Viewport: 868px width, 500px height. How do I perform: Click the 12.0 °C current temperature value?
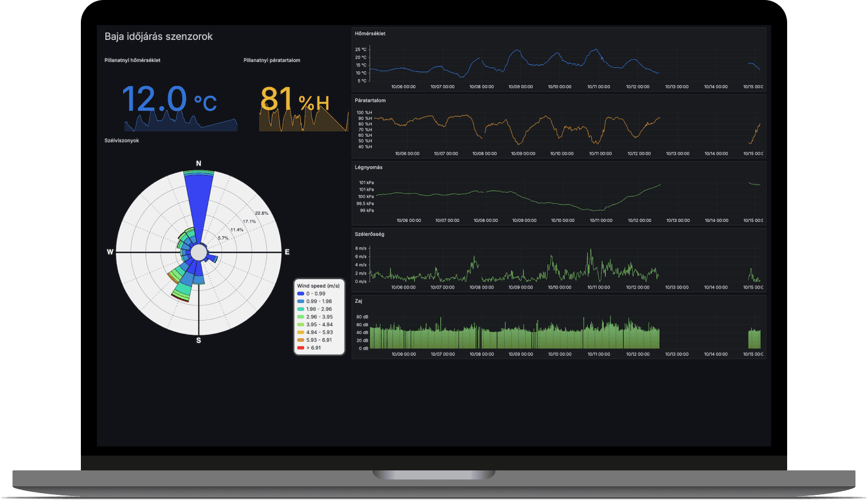click(x=169, y=99)
